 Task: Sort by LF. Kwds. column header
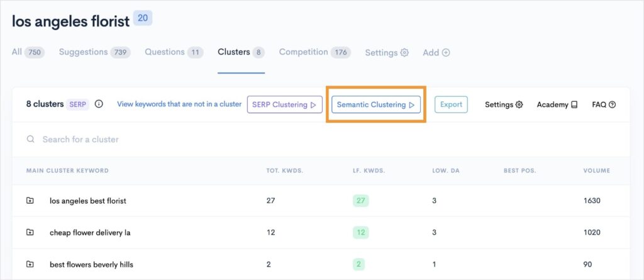(369, 171)
